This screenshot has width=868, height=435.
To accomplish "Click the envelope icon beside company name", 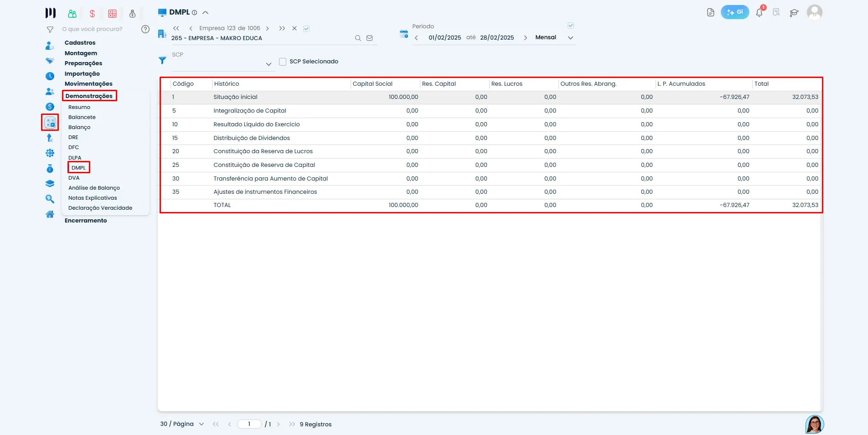I will coord(370,38).
